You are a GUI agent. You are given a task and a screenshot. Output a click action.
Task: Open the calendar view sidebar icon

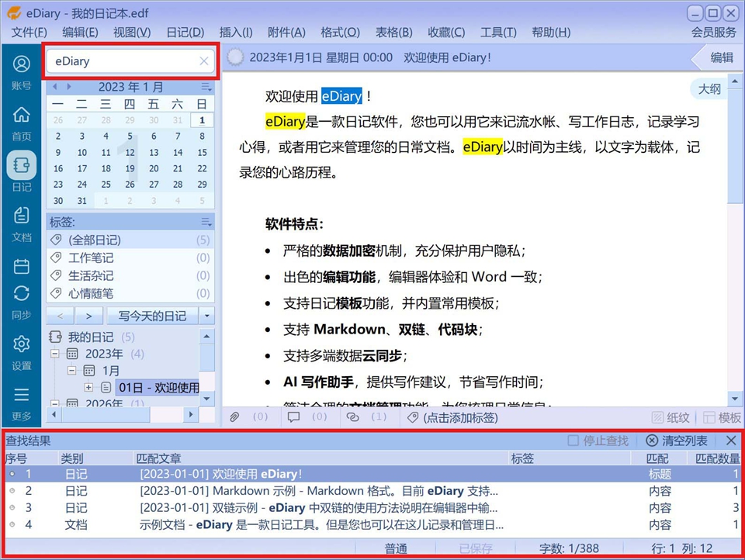[x=22, y=266]
